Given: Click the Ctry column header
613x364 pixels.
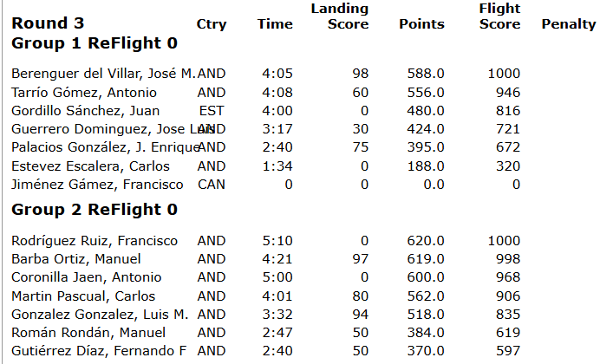Looking at the screenshot, I should 212,24.
